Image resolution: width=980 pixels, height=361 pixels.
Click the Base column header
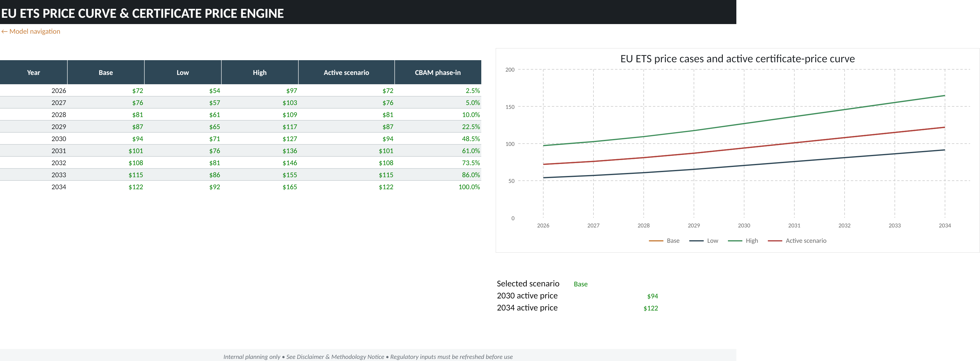coord(106,72)
